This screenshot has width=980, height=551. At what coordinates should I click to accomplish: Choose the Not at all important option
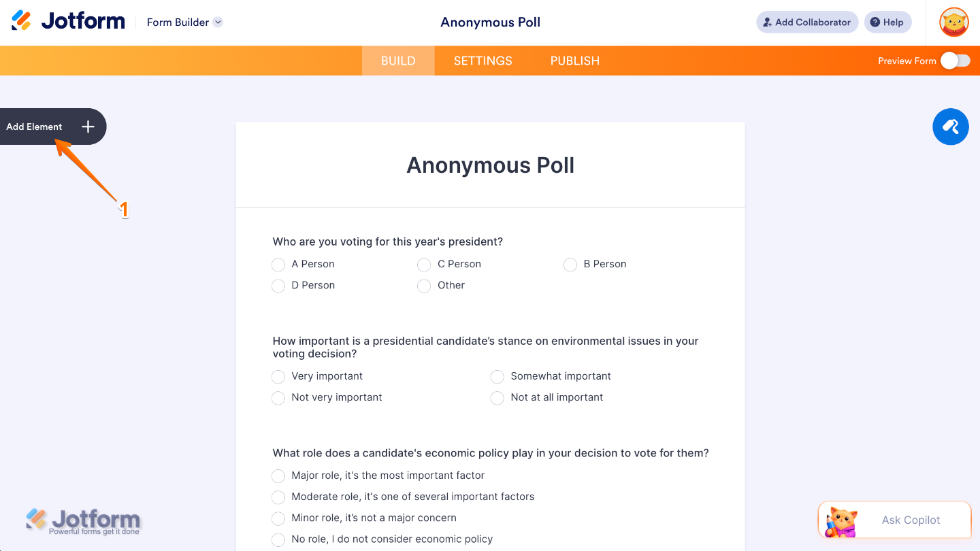497,398
